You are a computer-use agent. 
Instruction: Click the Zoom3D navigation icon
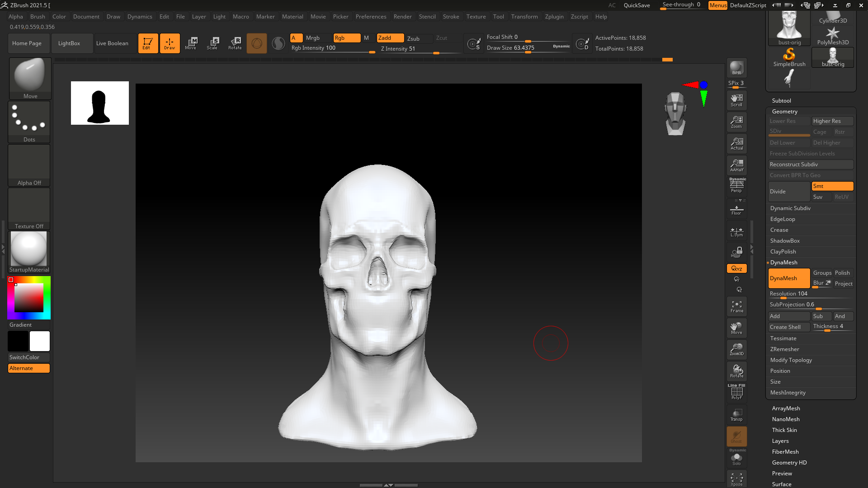pos(736,349)
